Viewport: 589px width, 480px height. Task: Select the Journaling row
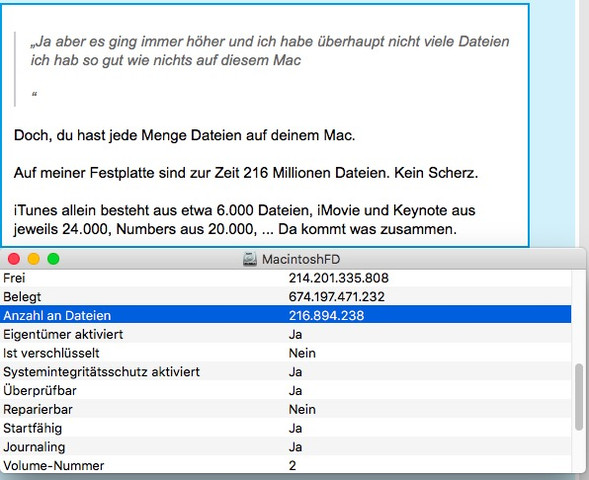285,447
